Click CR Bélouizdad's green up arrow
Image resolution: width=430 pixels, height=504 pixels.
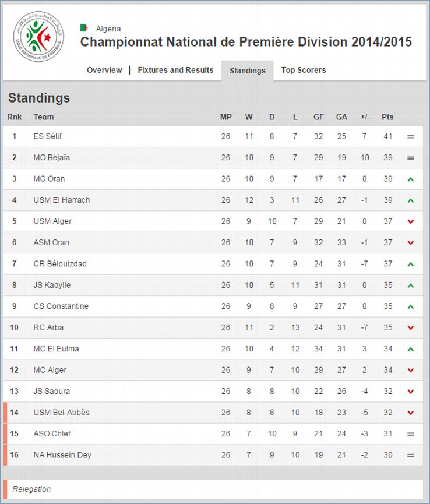pyautogui.click(x=410, y=265)
